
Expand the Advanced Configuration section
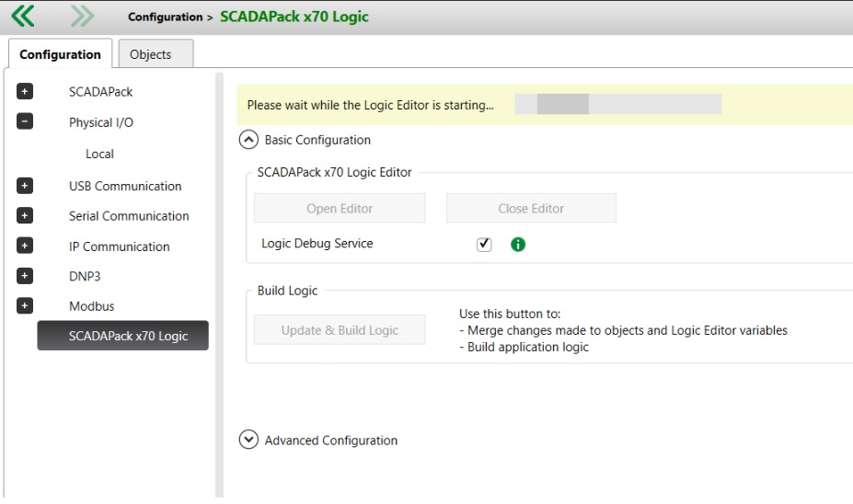pyautogui.click(x=248, y=440)
